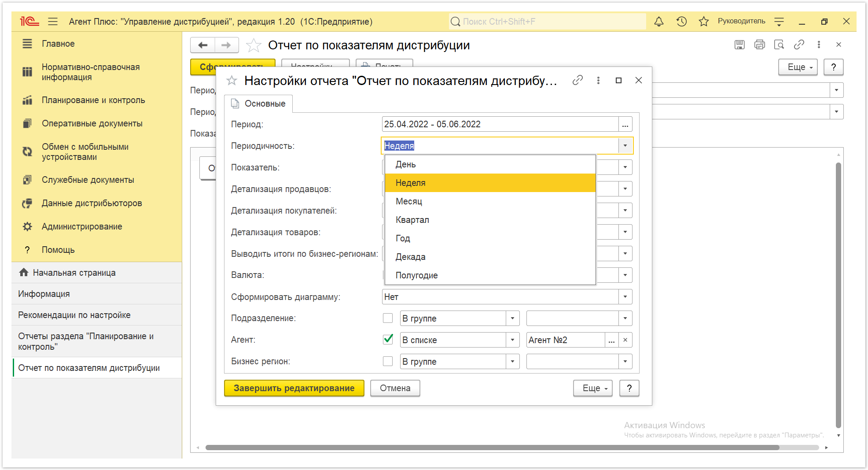868x470 pixels.
Task: Open the settings dialog three-dots menu
Action: pos(598,80)
